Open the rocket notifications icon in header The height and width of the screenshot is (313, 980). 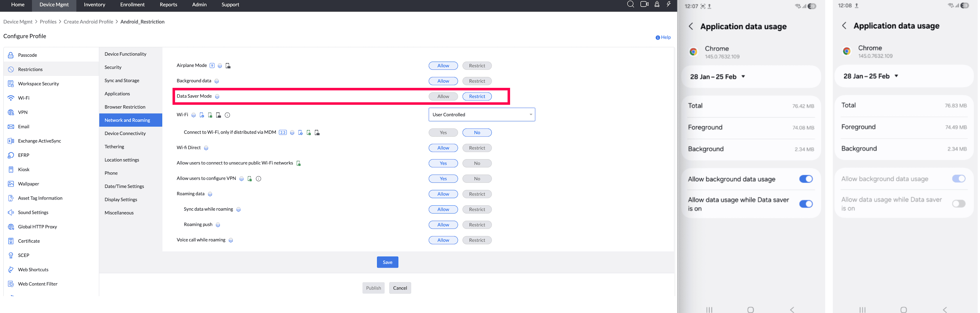[657, 4]
